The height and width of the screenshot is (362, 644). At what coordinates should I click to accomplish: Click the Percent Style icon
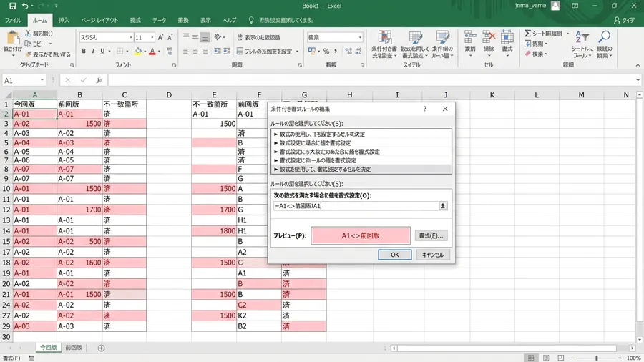pyautogui.click(x=326, y=51)
